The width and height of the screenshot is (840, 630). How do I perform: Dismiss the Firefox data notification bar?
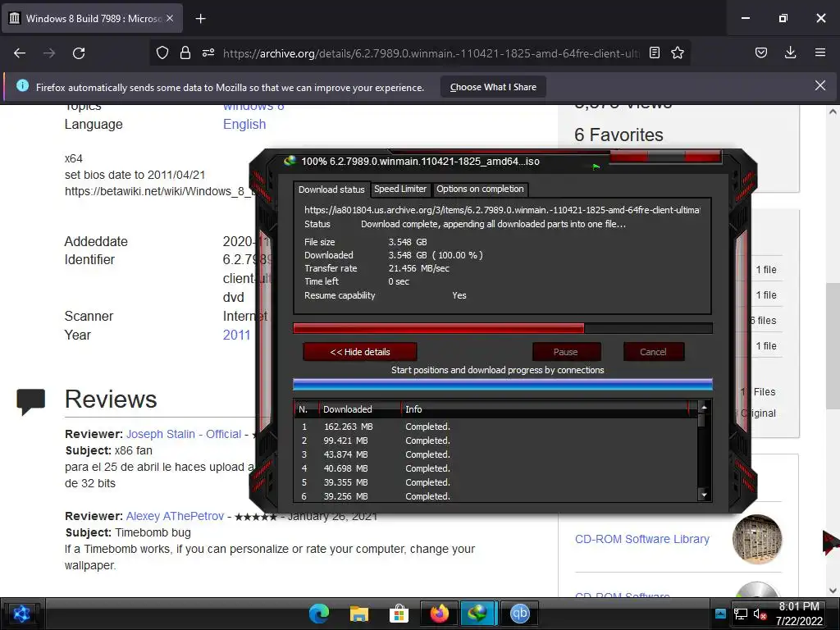(x=819, y=85)
